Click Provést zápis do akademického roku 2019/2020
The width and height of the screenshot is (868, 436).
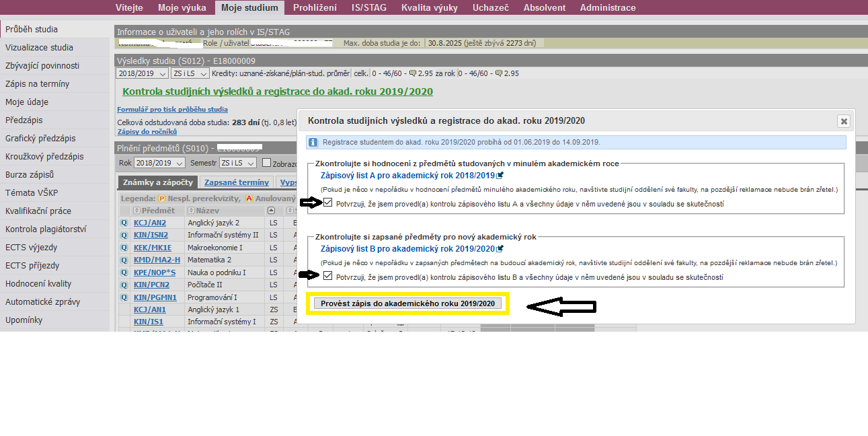tap(407, 303)
